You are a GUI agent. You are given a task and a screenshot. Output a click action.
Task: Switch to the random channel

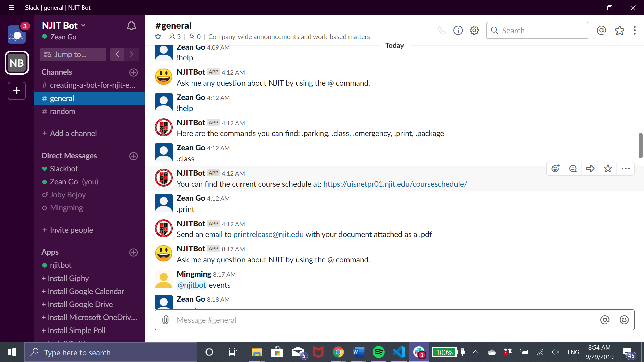pyautogui.click(x=62, y=111)
